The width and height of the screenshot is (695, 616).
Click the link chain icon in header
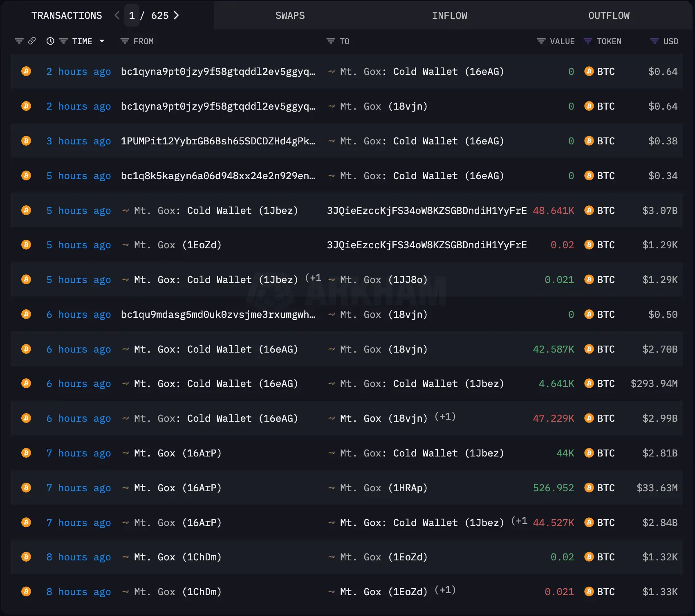pyautogui.click(x=32, y=41)
